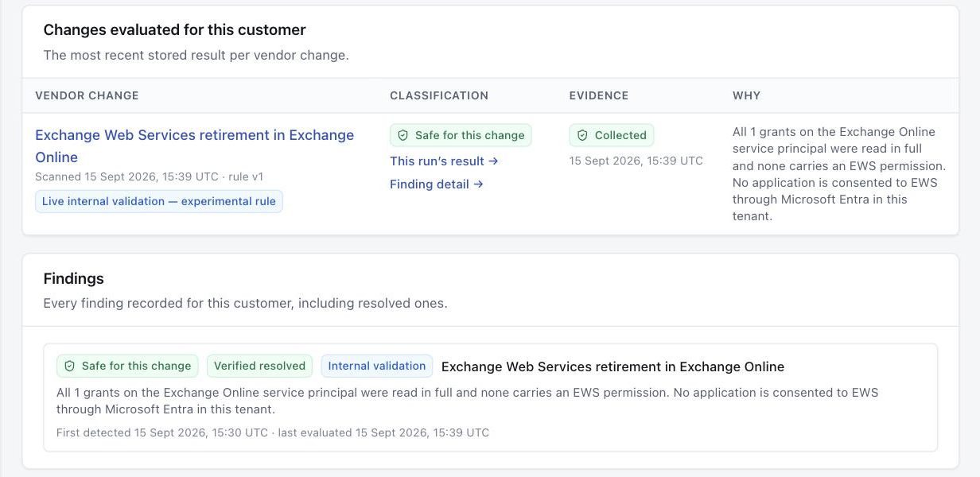
Task: Click the Verified resolved badge
Action: coord(259,366)
